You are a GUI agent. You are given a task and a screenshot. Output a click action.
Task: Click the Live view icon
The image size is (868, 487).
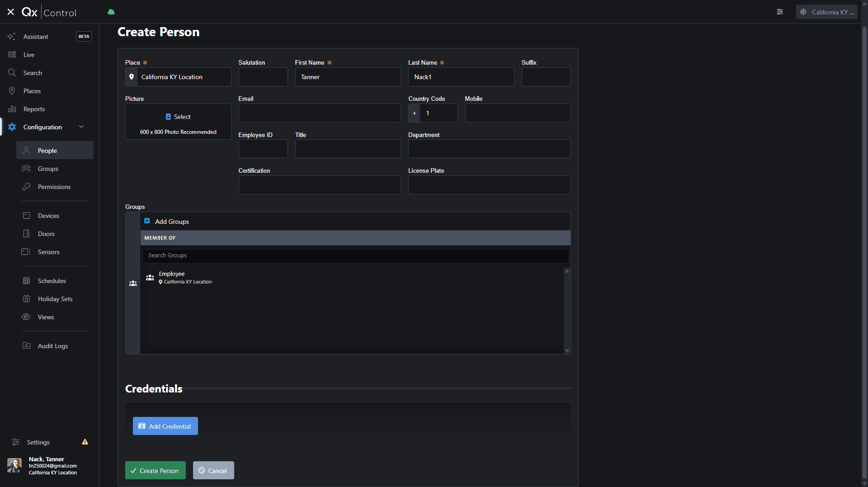(x=12, y=55)
